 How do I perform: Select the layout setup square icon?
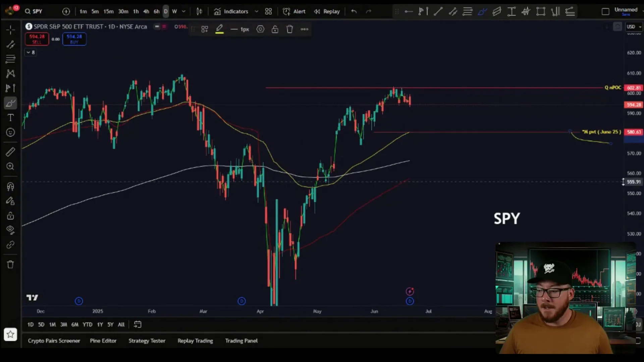[605, 12]
